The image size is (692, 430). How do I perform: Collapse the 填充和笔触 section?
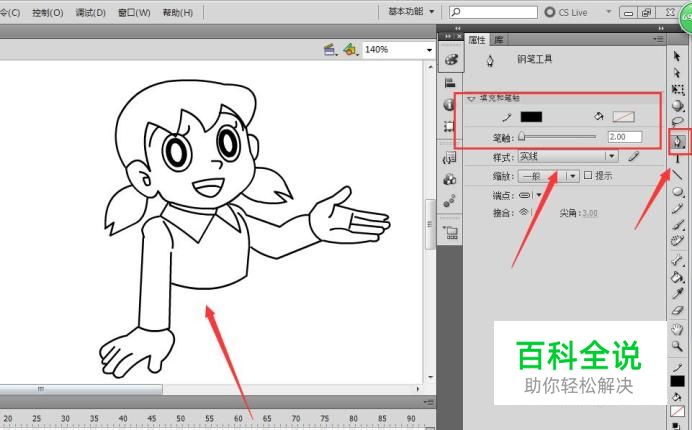471,98
